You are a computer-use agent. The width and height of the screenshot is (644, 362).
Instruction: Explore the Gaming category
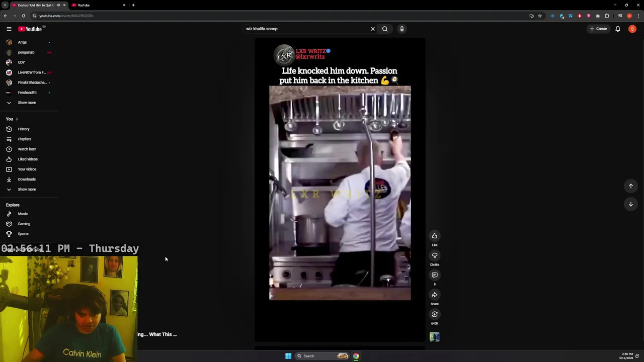pyautogui.click(x=29, y=224)
